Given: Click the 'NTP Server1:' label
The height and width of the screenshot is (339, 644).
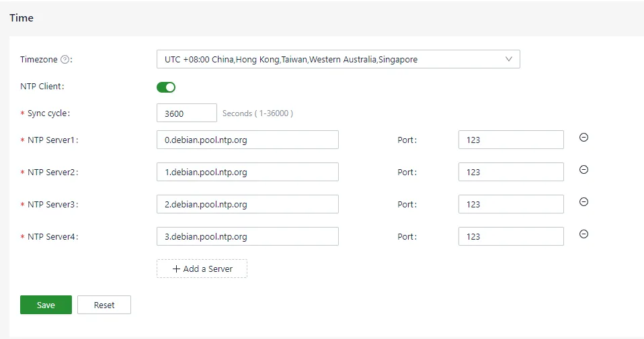Looking at the screenshot, I should coord(53,140).
